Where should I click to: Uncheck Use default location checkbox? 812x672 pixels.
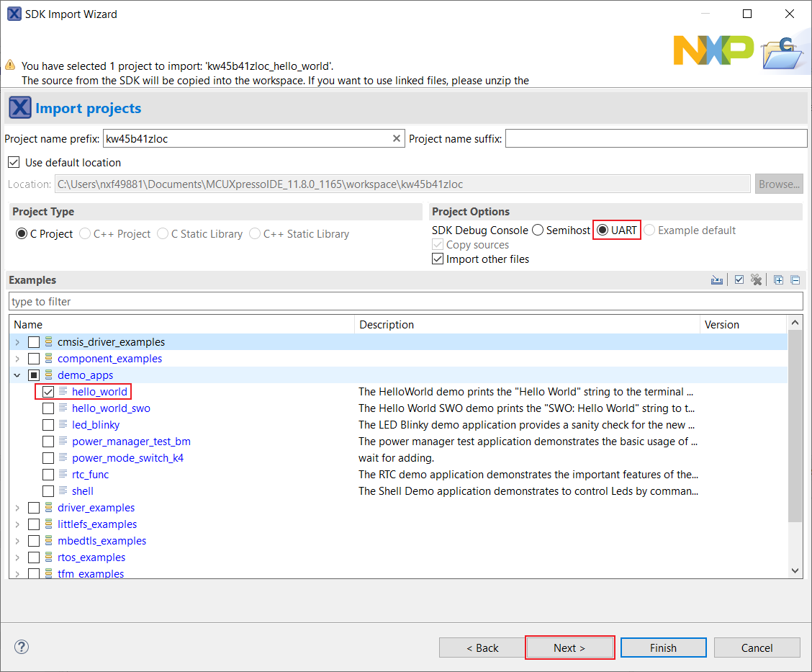pos(14,163)
